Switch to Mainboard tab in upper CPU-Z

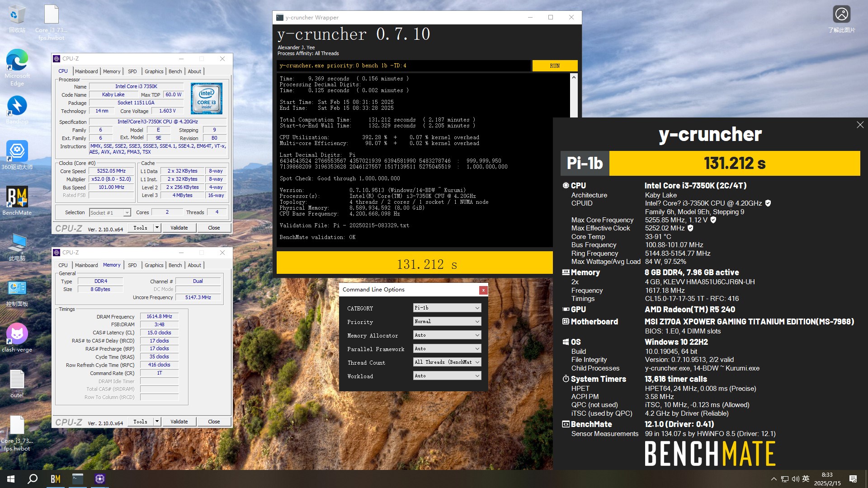pyautogui.click(x=86, y=71)
